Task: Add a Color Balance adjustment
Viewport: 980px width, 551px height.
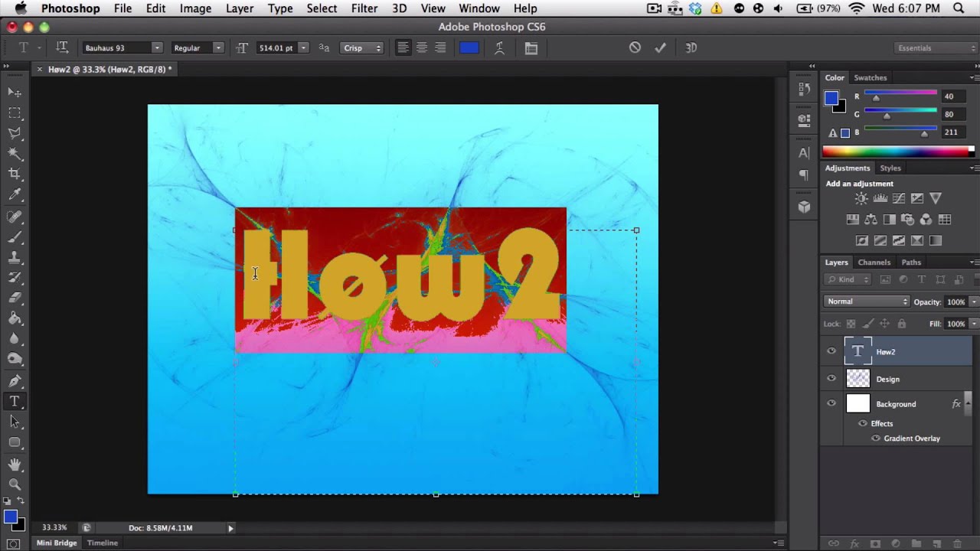Action: (871, 220)
